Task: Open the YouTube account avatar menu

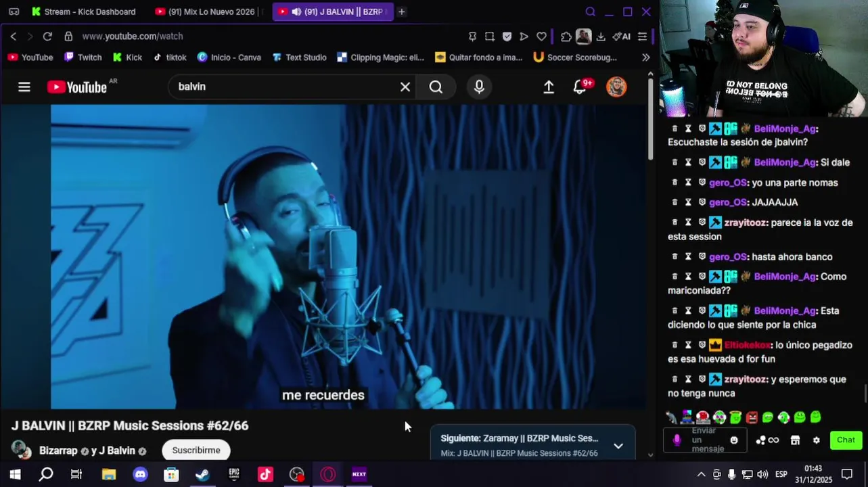Action: [616, 87]
